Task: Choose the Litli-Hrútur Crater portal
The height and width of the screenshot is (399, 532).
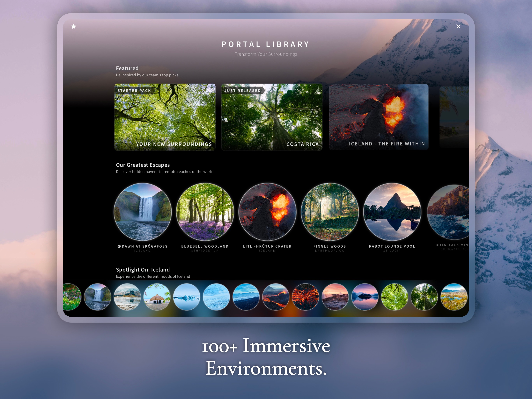Action: click(267, 212)
